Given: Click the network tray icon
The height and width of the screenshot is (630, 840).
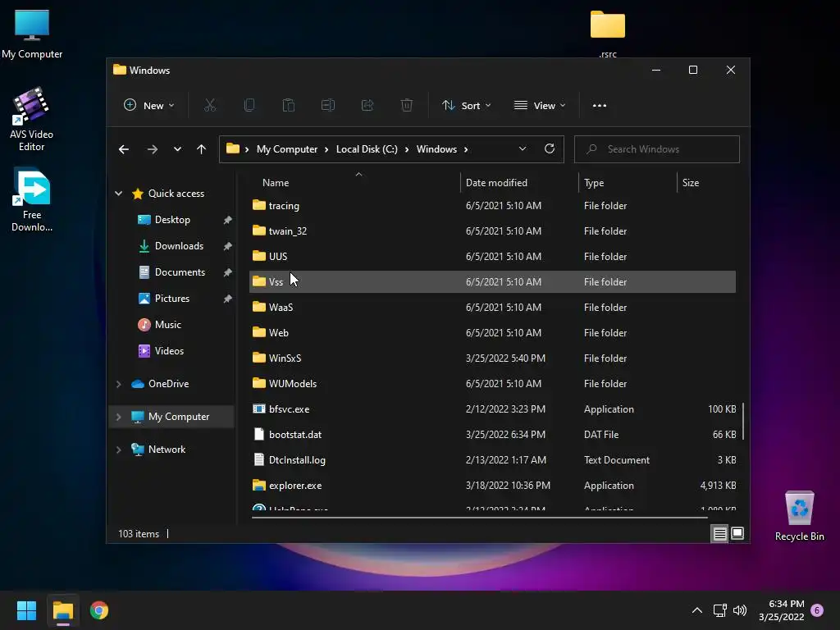Looking at the screenshot, I should pos(719,610).
